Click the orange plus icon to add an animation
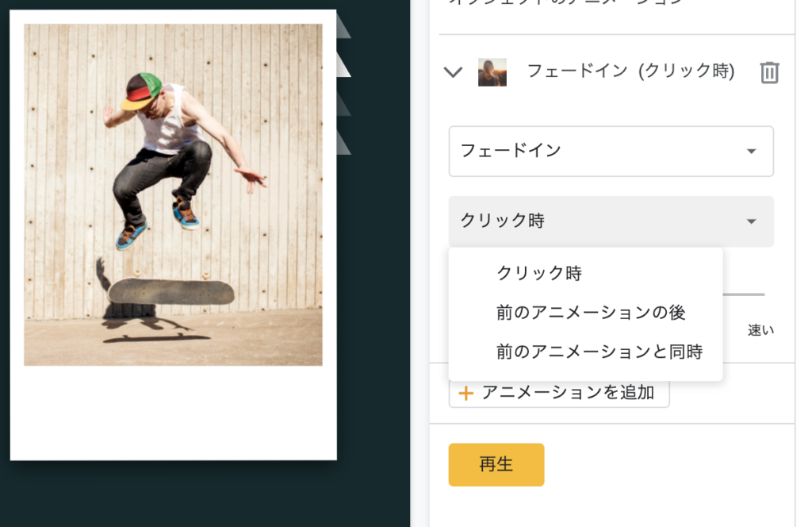Image resolution: width=812 pixels, height=527 pixels. click(465, 394)
